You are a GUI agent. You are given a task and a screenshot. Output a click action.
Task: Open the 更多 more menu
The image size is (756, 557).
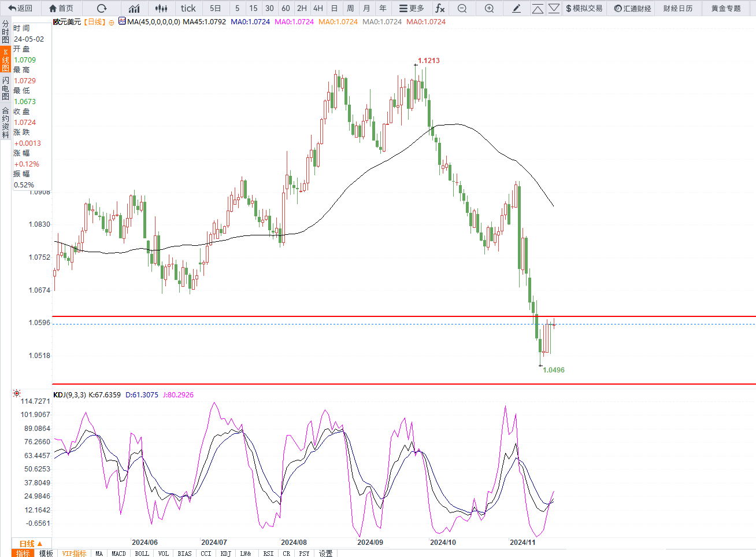tap(412, 8)
